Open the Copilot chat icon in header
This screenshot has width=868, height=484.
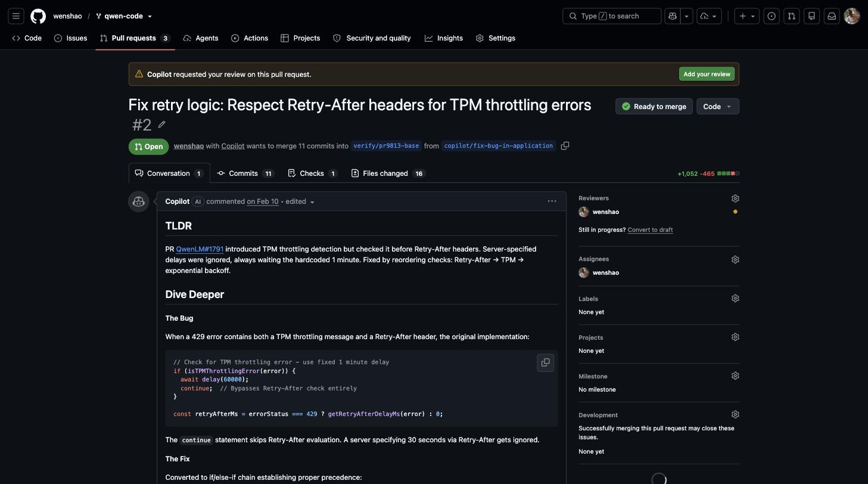673,16
